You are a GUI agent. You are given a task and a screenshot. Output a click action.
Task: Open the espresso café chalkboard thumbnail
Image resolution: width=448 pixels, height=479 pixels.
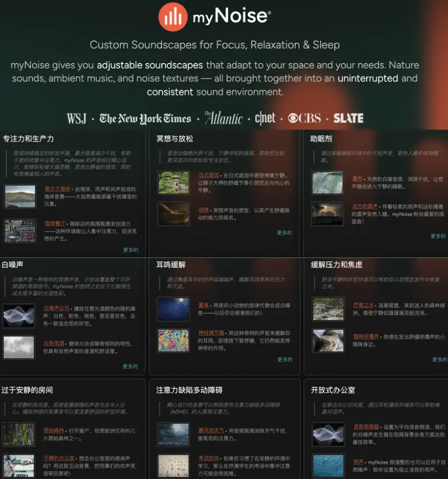(x=20, y=231)
